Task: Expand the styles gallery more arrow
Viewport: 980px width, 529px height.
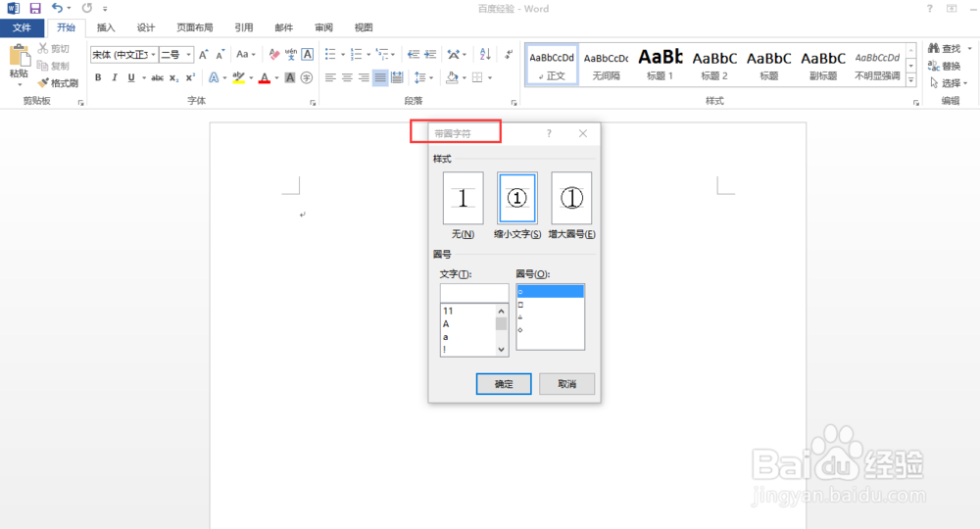Action: (911, 80)
